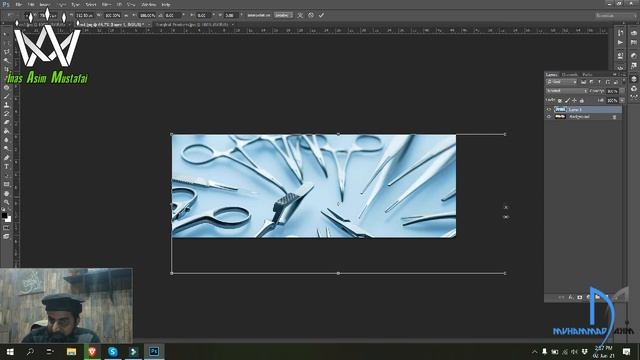Screen dimensions: 640x360
Task: Open the interpolation dropdown
Action: (x=283, y=15)
